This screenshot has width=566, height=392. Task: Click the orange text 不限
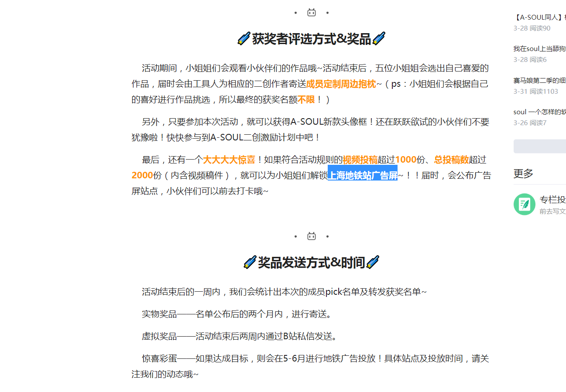click(306, 100)
